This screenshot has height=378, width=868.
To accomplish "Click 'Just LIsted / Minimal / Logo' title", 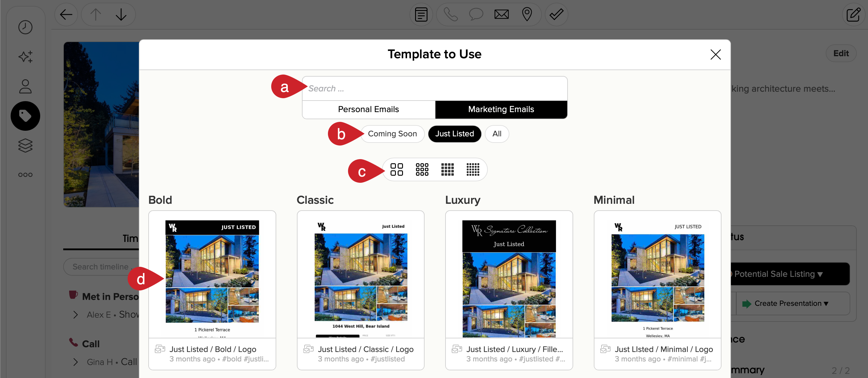I will (x=664, y=349).
